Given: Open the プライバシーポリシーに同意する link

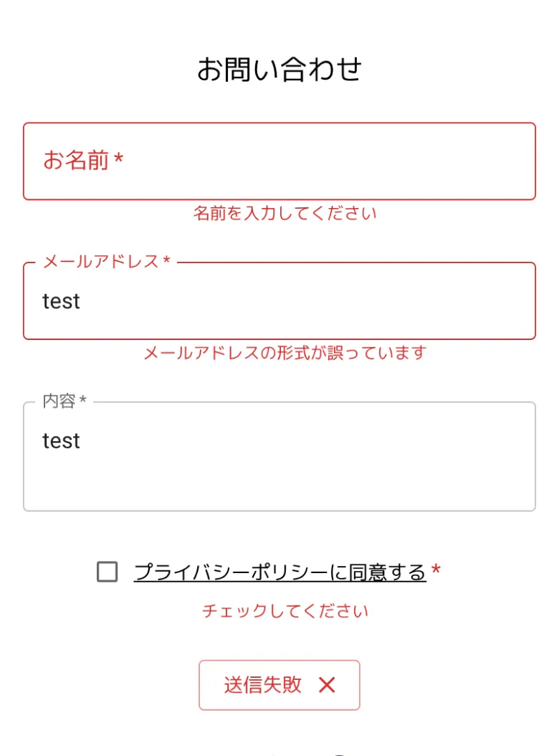Looking at the screenshot, I should point(280,572).
